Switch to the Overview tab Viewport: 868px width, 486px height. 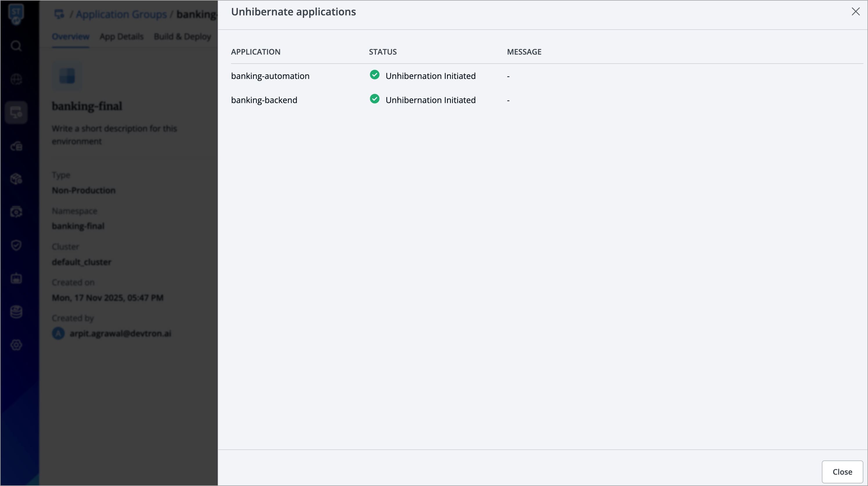71,36
